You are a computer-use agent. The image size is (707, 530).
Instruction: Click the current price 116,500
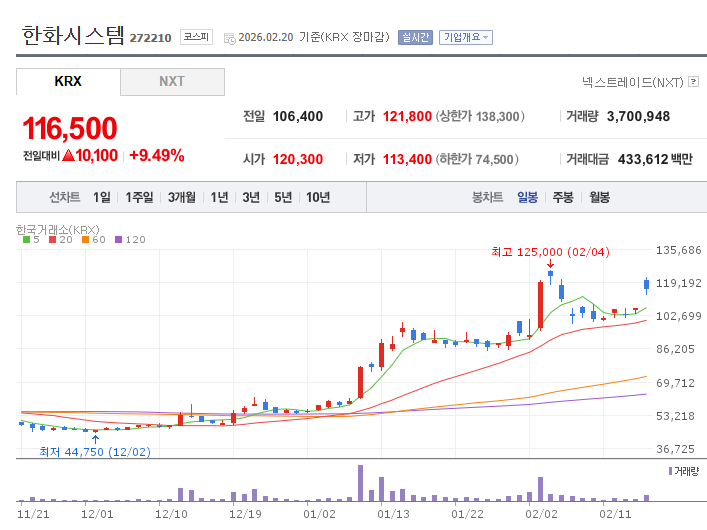tap(70, 129)
